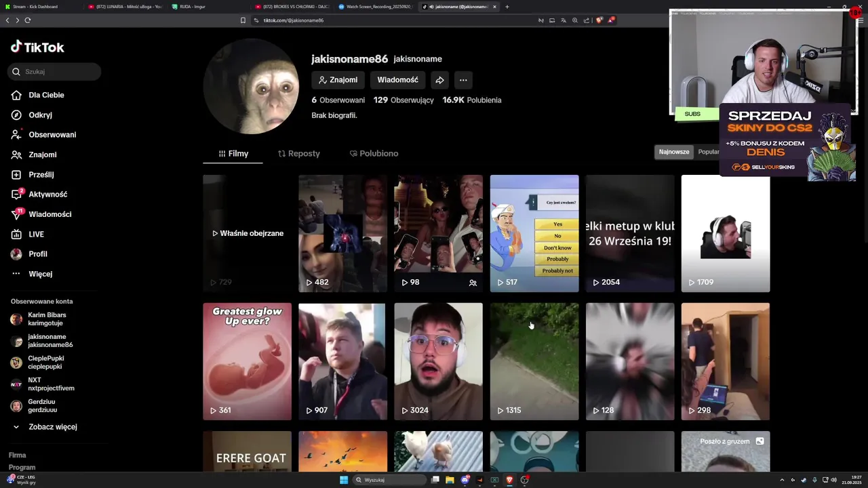Open the video with 1709 views
Image resolution: width=868 pixels, height=488 pixels.
click(x=726, y=233)
